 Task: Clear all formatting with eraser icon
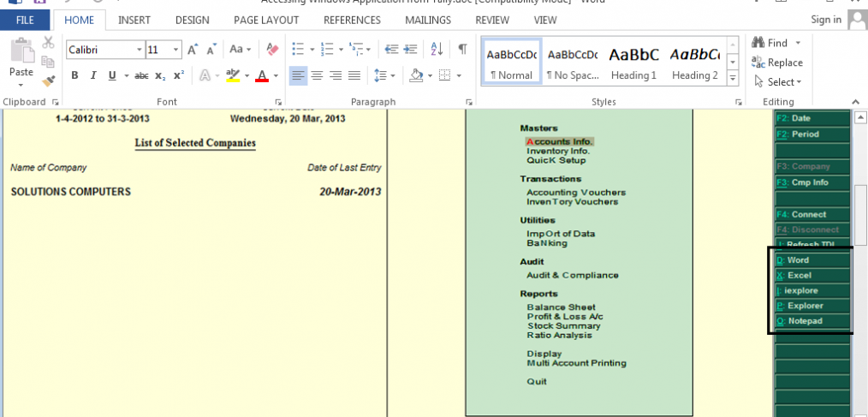(272, 50)
